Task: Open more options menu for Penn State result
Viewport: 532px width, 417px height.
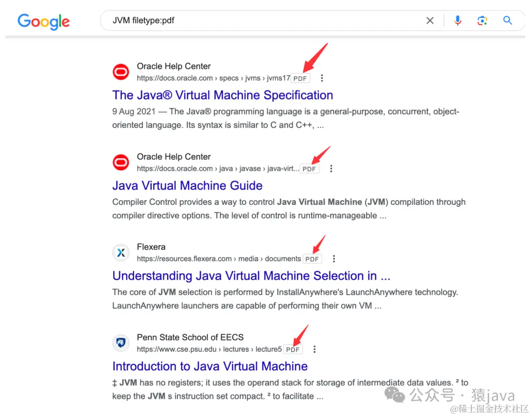Action: (314, 349)
